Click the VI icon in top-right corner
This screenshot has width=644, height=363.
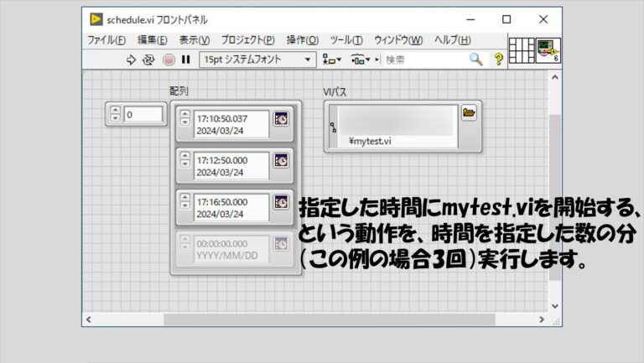point(548,50)
